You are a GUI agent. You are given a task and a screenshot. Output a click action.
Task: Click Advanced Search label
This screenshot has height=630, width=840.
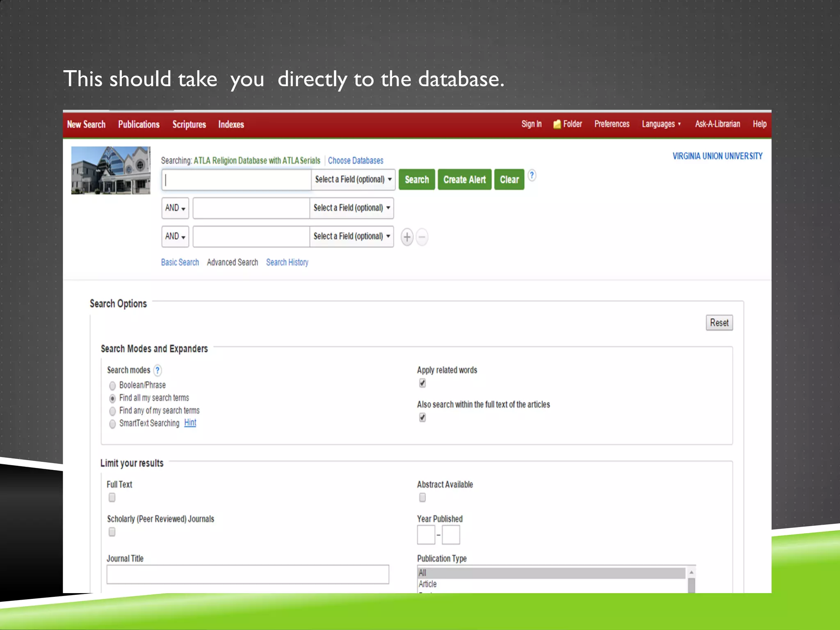[x=232, y=262]
